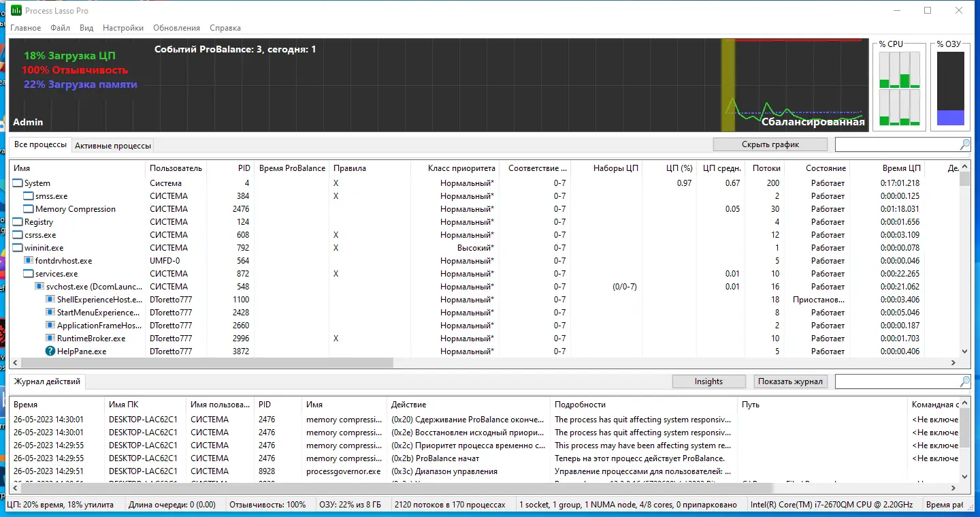Select the Журнал действий tab
Screen dimensions: 980x517
click(x=47, y=381)
